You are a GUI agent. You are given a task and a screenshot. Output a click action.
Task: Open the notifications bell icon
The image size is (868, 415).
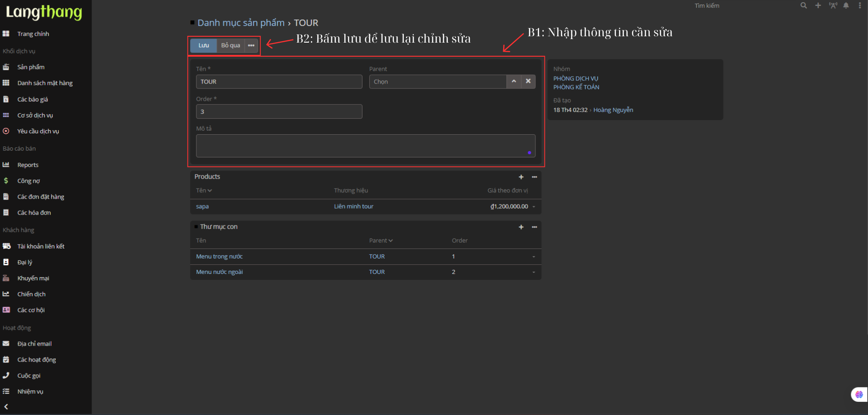point(846,5)
